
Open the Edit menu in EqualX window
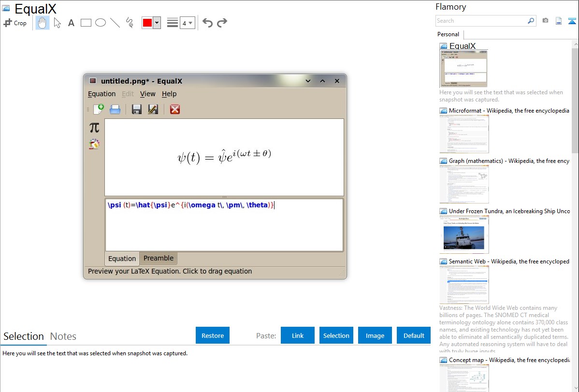coord(128,94)
